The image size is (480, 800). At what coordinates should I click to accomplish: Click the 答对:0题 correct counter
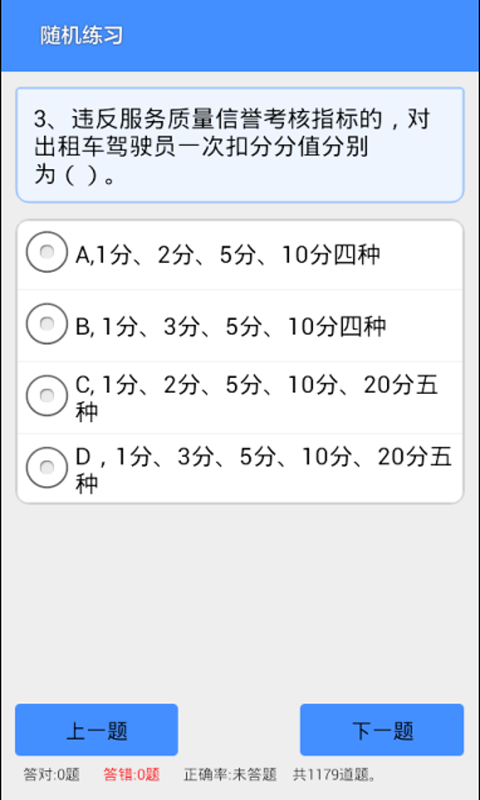[x=52, y=775]
